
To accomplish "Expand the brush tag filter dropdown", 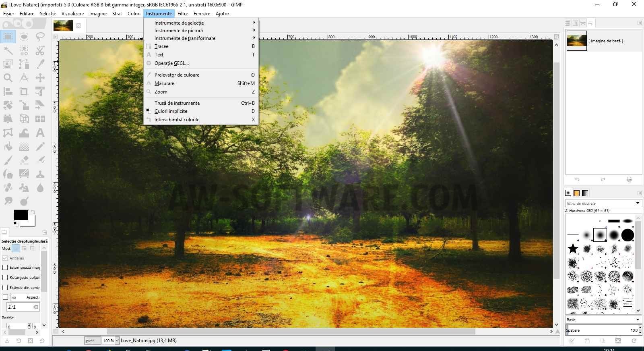I will pos(638,203).
